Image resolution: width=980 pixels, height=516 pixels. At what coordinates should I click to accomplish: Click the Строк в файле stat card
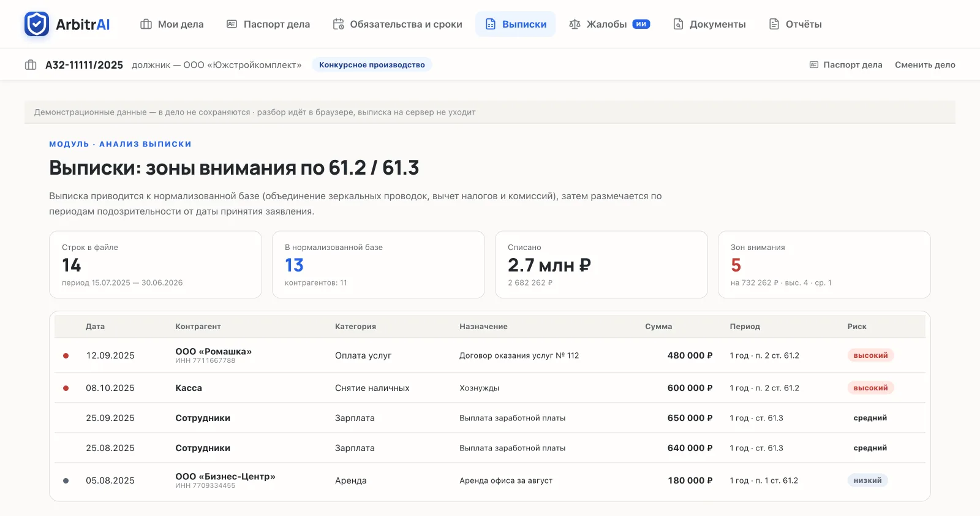(156, 265)
